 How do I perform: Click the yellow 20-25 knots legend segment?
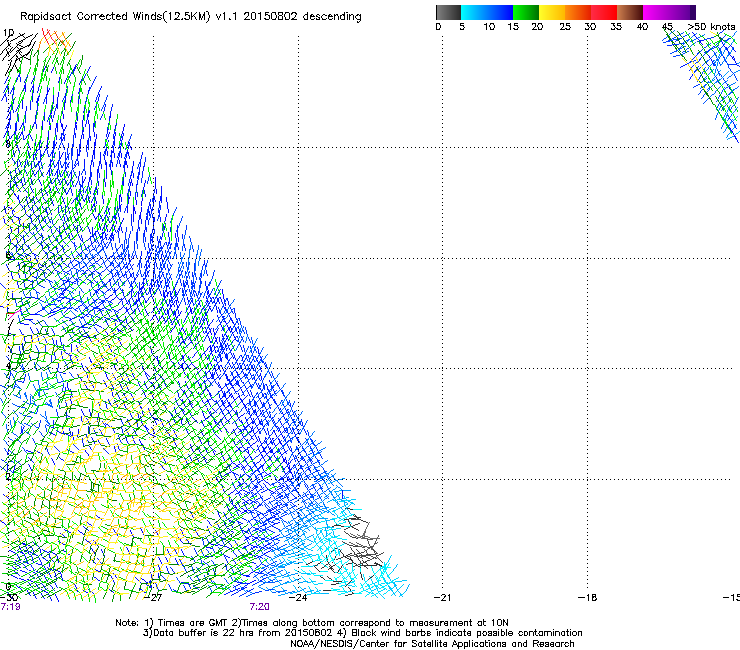pyautogui.click(x=552, y=12)
